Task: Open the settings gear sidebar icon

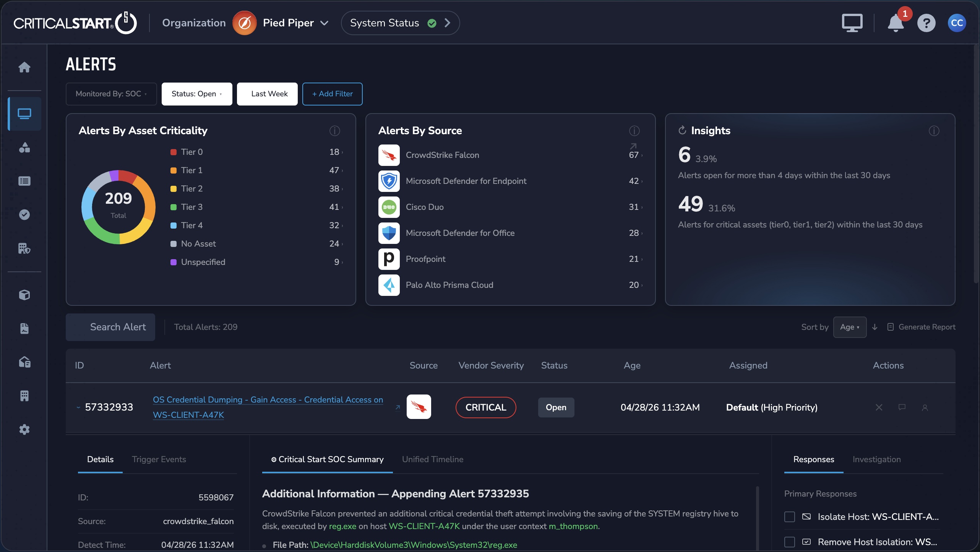Action: tap(24, 429)
